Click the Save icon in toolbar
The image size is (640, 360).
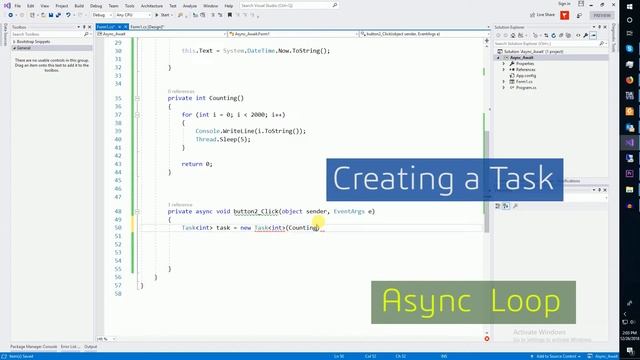click(51, 15)
